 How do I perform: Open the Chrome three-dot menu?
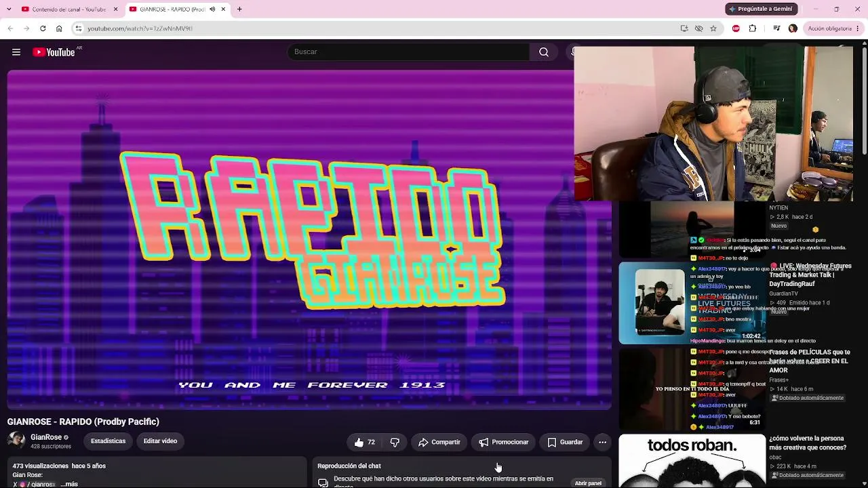click(859, 28)
